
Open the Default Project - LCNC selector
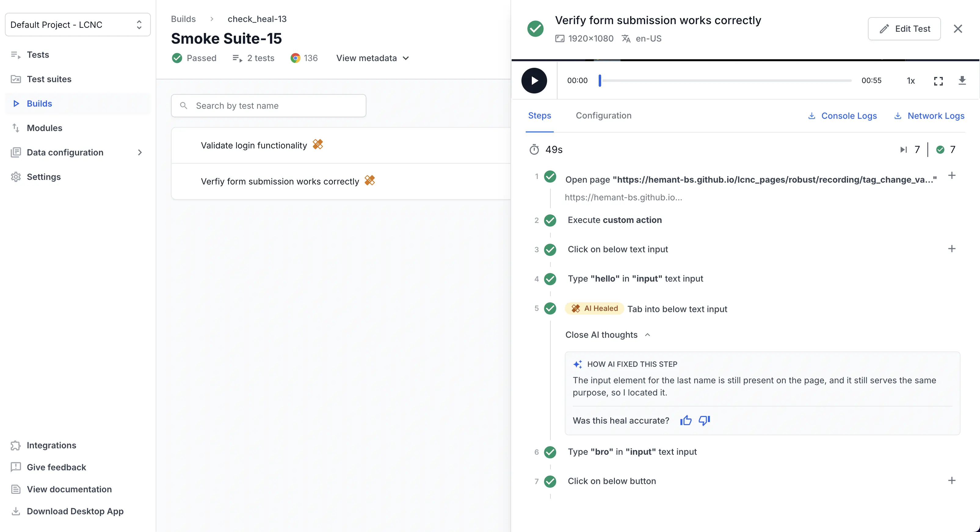click(x=78, y=25)
